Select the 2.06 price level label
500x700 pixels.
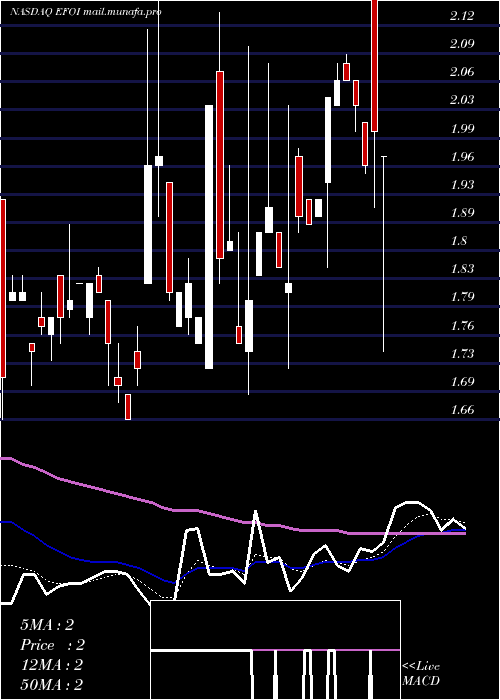click(x=462, y=72)
